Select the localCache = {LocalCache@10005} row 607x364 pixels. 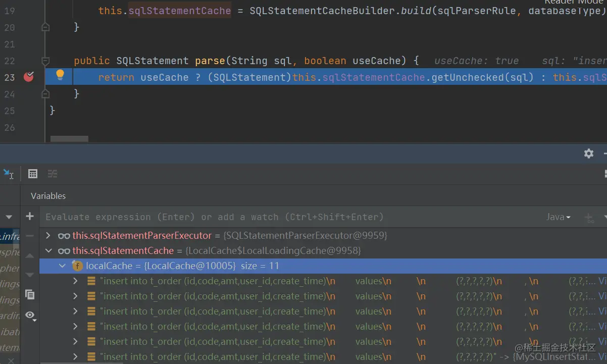click(x=323, y=266)
